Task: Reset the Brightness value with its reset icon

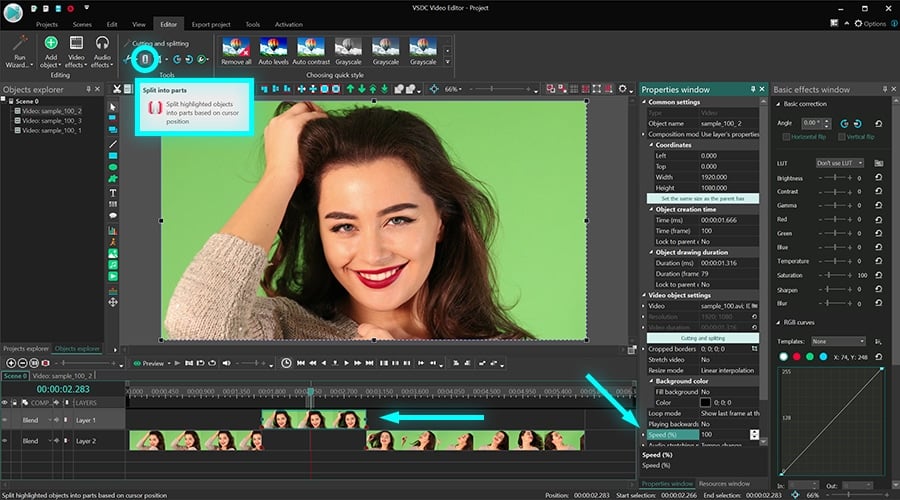Action: (878, 178)
